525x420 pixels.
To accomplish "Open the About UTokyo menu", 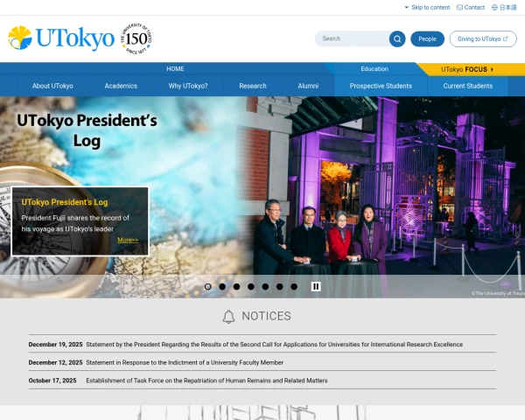I will click(x=52, y=86).
